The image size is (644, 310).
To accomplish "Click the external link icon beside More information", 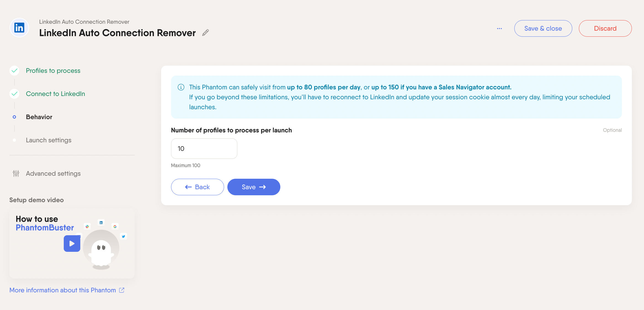I will (122, 290).
